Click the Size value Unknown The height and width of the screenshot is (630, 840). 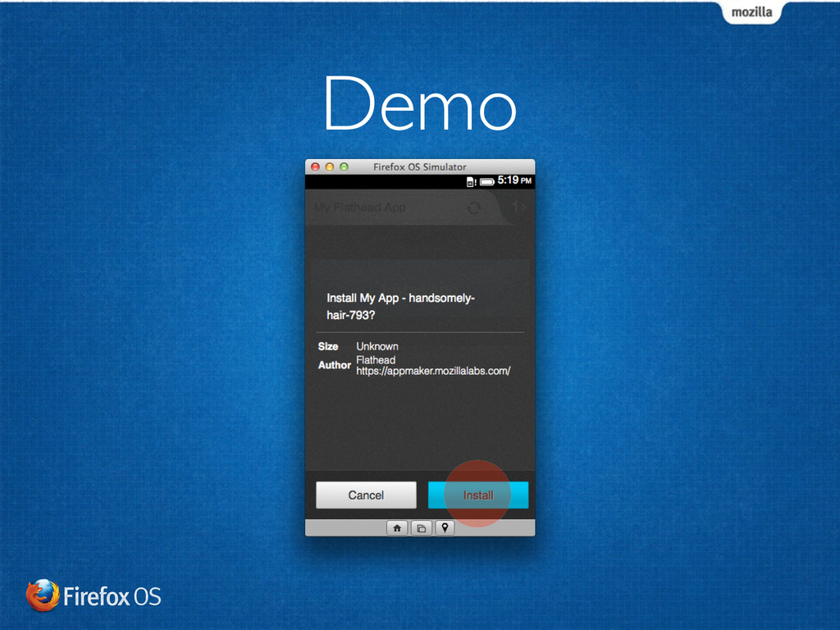click(377, 347)
